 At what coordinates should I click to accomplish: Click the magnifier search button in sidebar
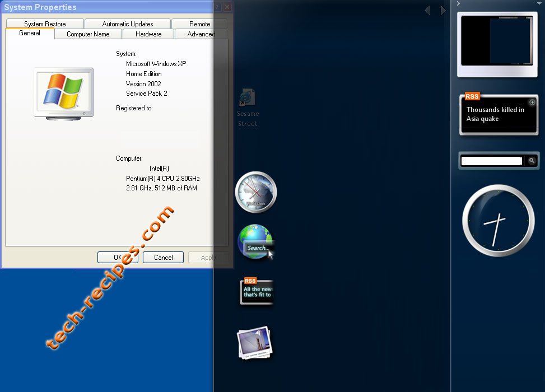[x=532, y=161]
